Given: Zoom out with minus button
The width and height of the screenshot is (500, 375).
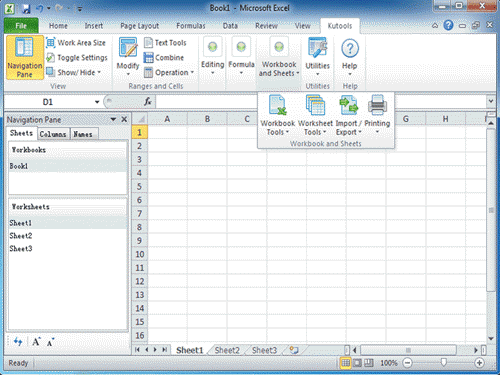Looking at the screenshot, I should click(408, 363).
